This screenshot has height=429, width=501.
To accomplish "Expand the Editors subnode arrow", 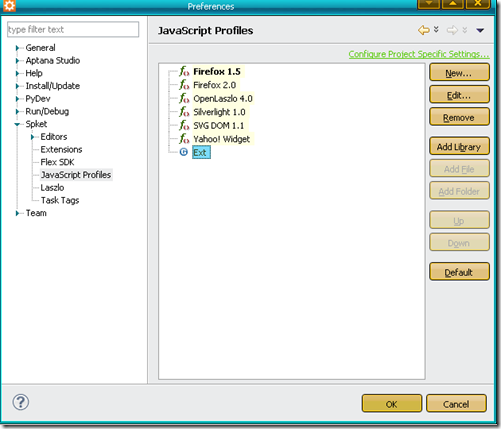I will click(33, 137).
